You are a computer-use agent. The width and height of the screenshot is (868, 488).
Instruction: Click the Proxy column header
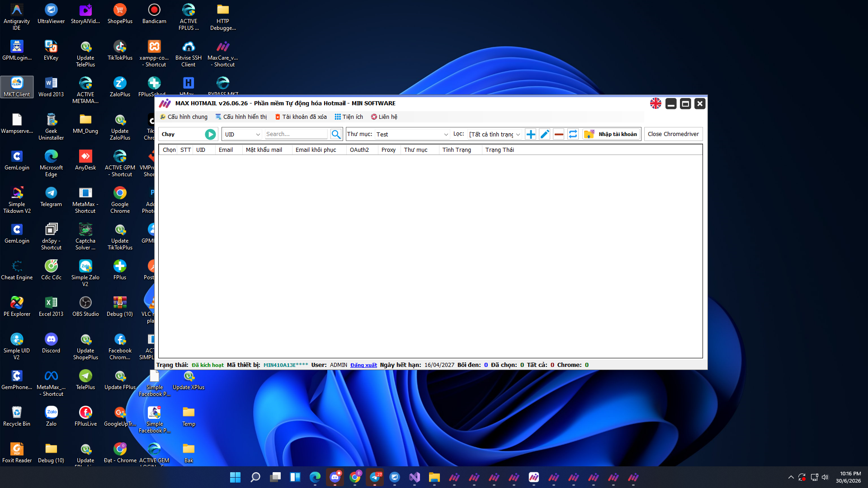388,150
